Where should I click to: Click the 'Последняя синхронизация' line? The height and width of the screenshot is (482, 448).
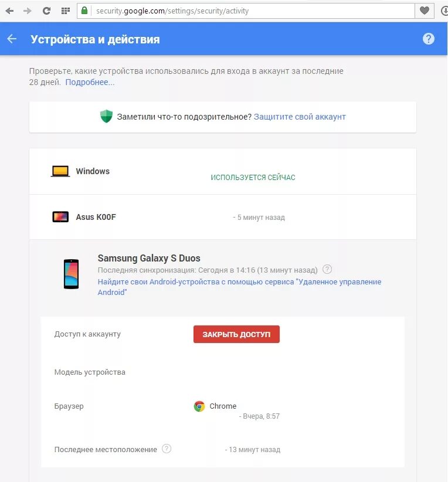pyautogui.click(x=208, y=270)
